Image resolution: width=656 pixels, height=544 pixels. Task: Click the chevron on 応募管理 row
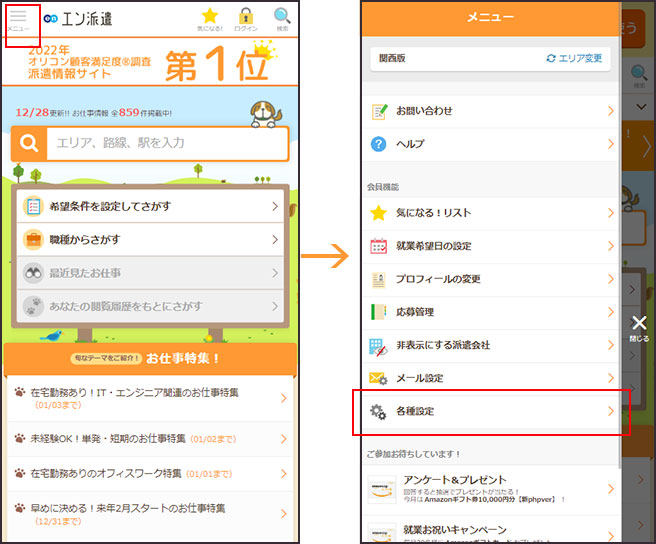(611, 312)
